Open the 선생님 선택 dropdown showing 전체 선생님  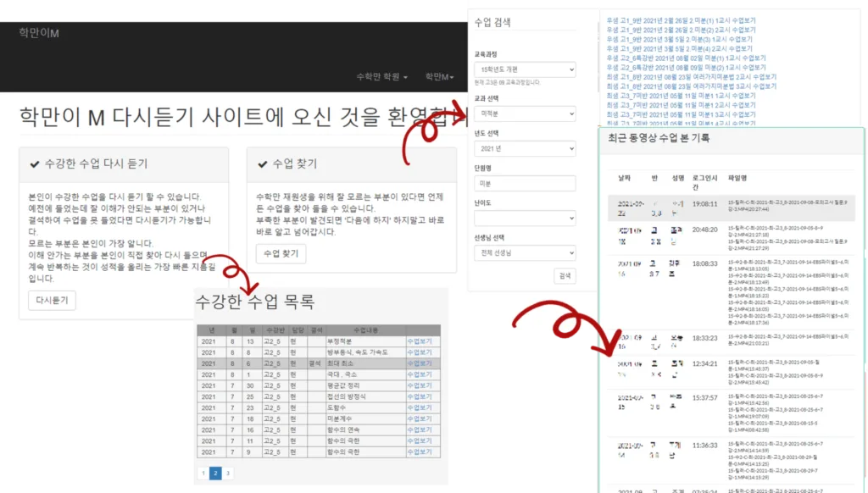525,252
